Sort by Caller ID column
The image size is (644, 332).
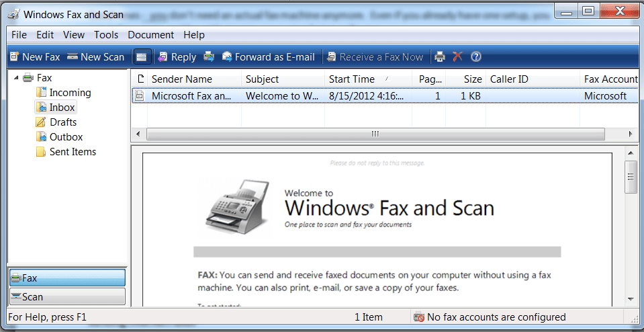coord(533,79)
